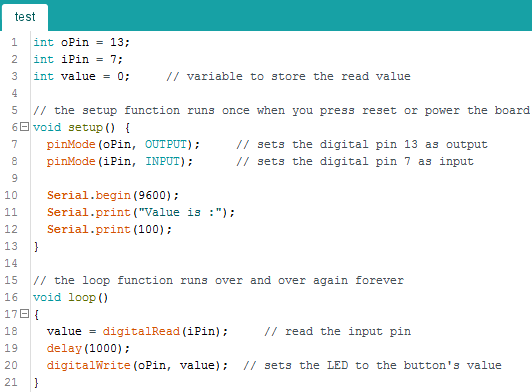The height and width of the screenshot is (392, 532).
Task: Click the void loop() declaration
Action: (x=71, y=297)
